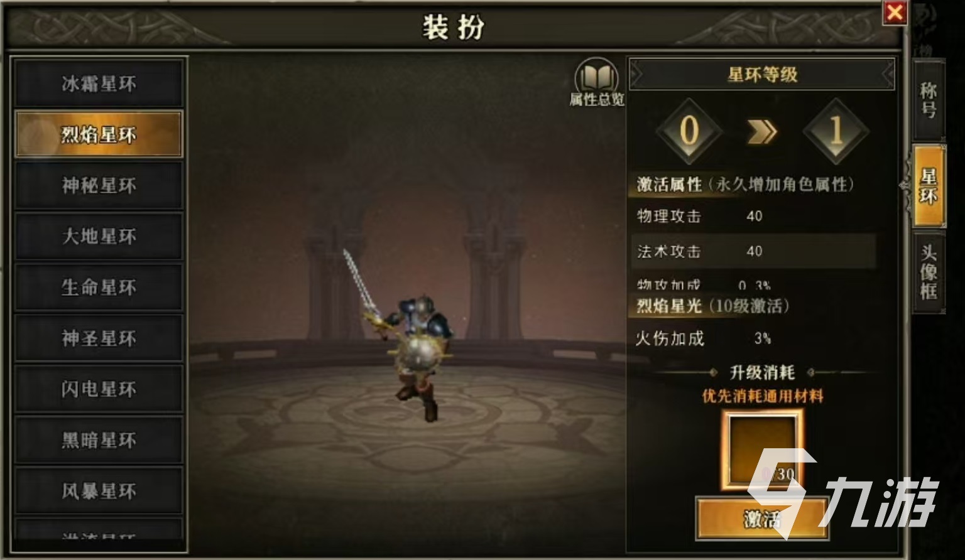The width and height of the screenshot is (965, 560).
Task: Select 风暴星环 entry
Action: pos(99,491)
